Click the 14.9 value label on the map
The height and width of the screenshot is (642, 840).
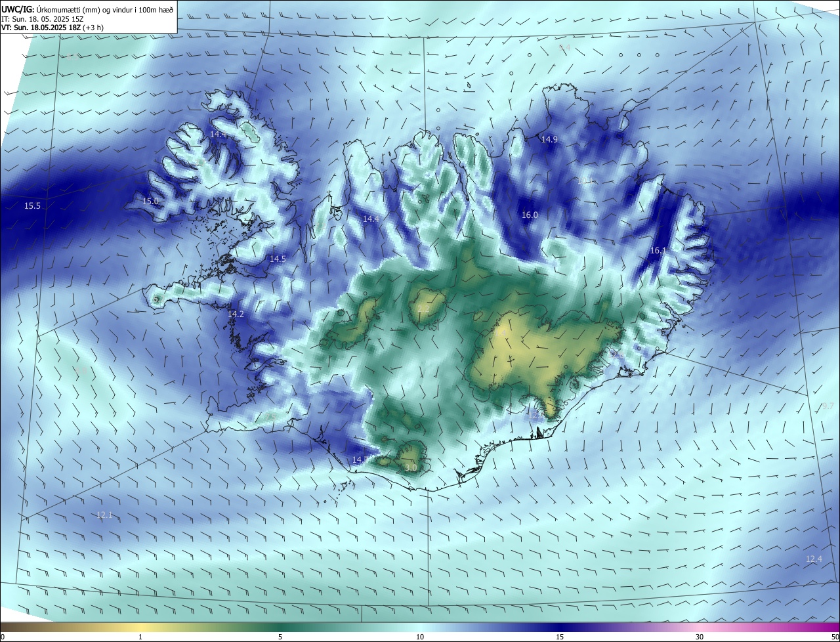(x=549, y=139)
